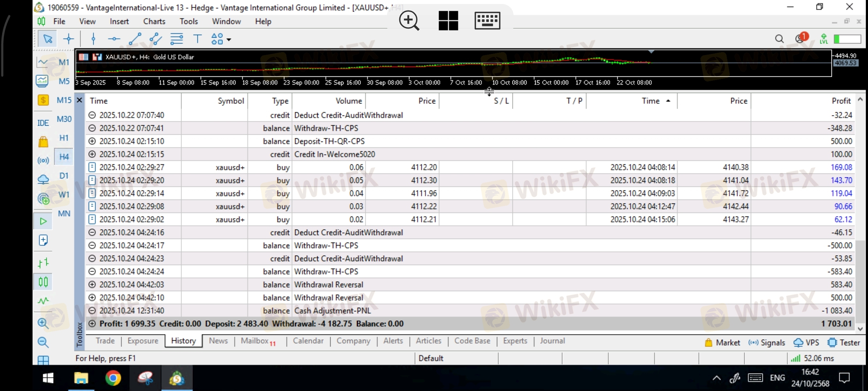This screenshot has width=868, height=391.
Task: Click the search magnifier icon
Action: tap(779, 39)
